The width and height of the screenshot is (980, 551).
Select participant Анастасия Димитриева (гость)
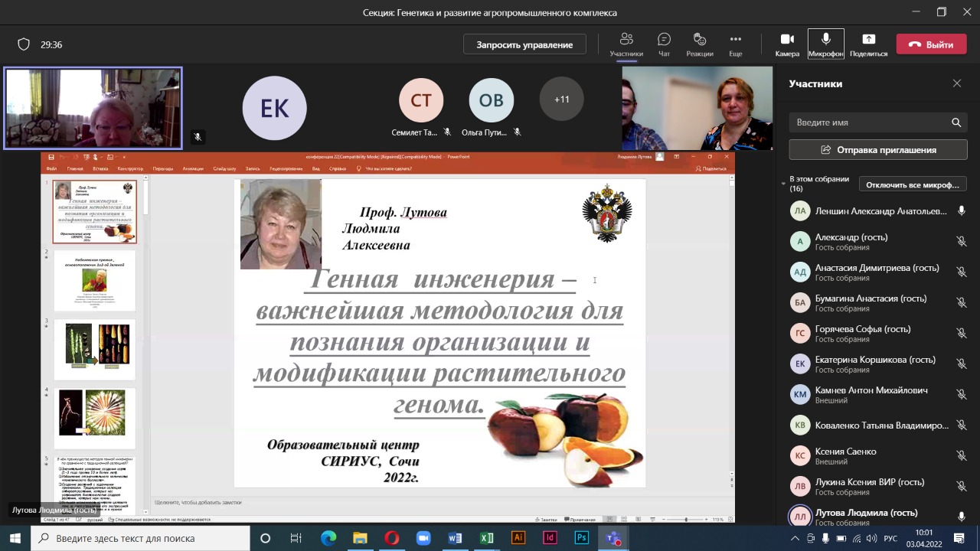(x=878, y=272)
